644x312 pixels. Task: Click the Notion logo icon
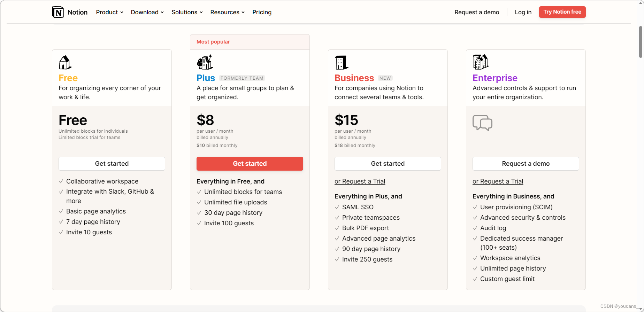(58, 12)
